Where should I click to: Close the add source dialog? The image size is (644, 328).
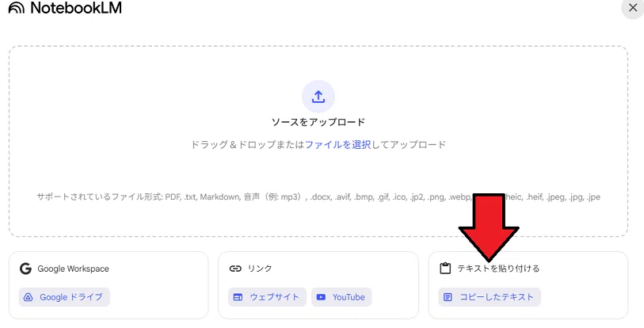pos(633,7)
